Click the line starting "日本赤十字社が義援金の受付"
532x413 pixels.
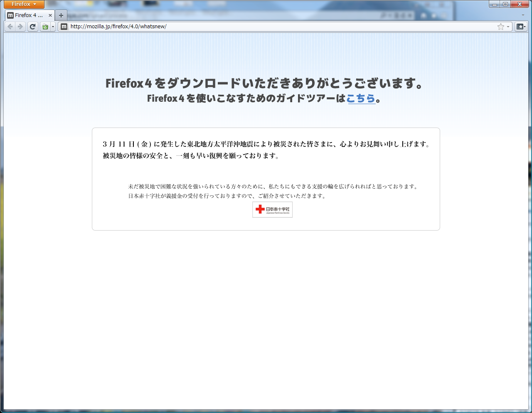[227, 196]
